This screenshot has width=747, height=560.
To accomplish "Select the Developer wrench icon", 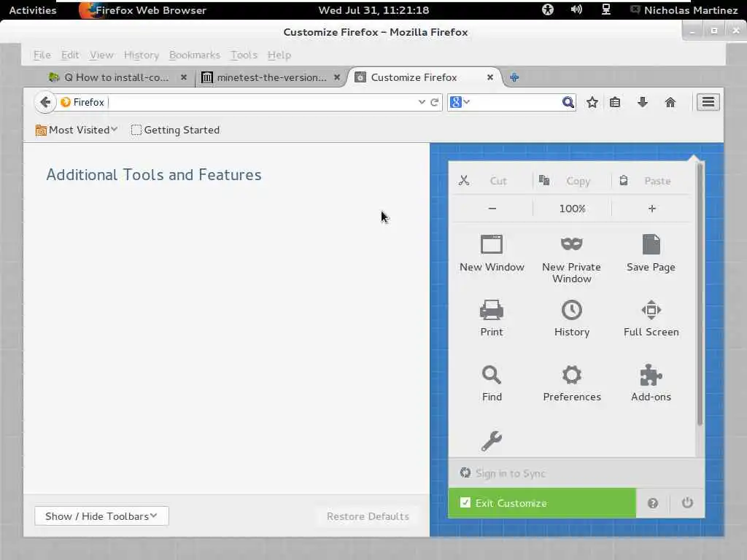I will [492, 441].
